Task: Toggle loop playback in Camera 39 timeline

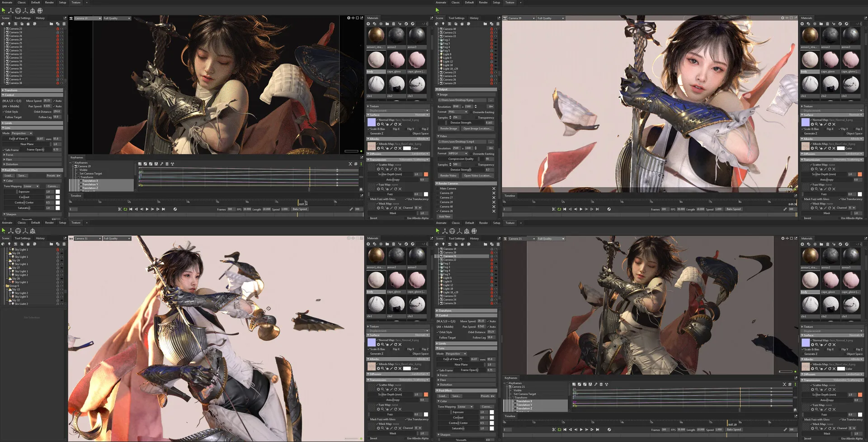Action: point(559,209)
